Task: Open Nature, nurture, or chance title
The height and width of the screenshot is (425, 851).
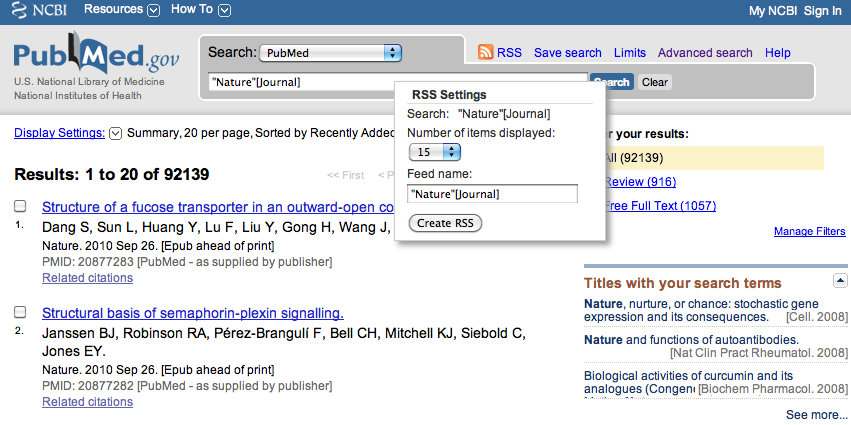Action: point(701,310)
